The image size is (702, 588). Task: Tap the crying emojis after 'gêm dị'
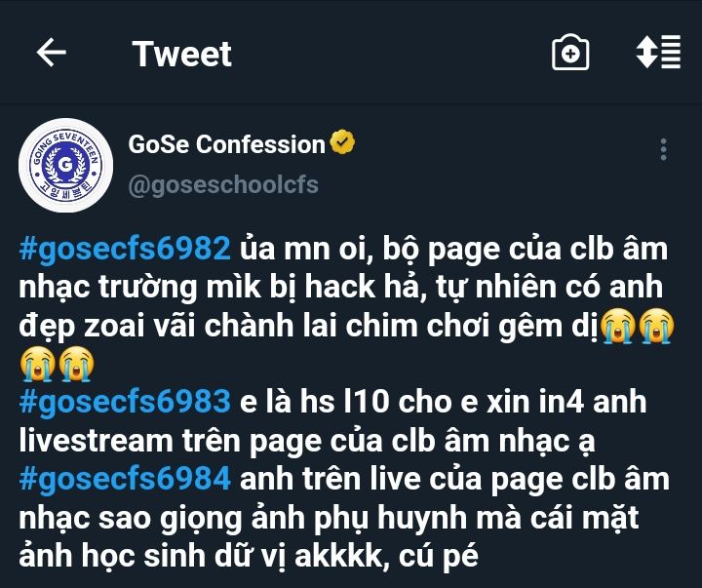637,326
